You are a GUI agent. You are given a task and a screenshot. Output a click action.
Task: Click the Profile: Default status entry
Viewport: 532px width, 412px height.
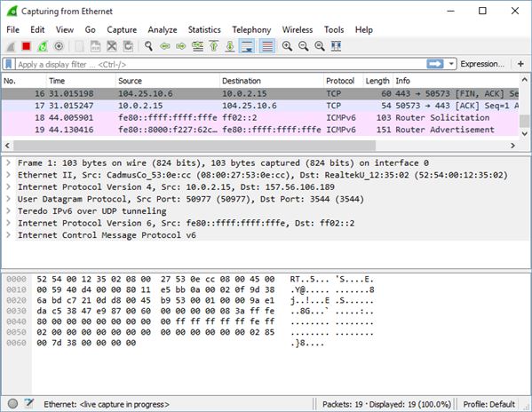(x=488, y=404)
